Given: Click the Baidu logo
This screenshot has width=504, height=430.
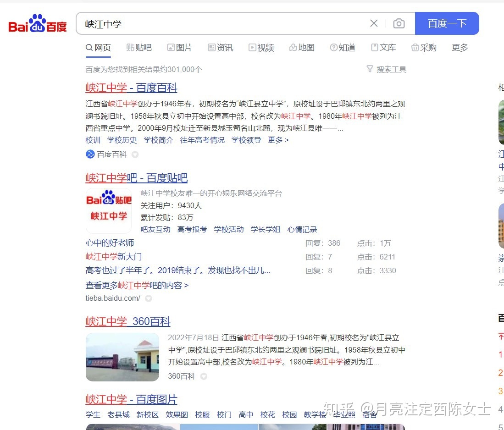Looking at the screenshot, I should [37, 23].
